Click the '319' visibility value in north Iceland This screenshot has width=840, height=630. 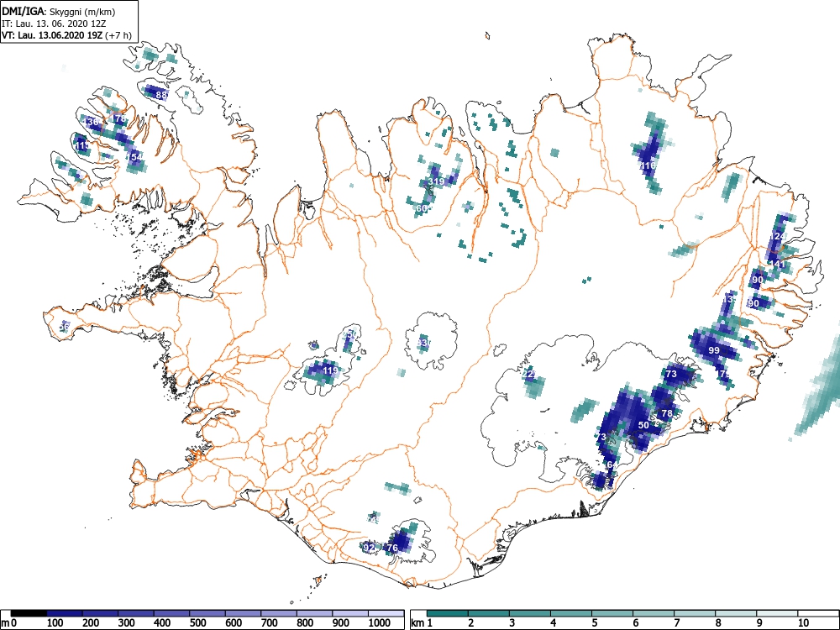436,181
